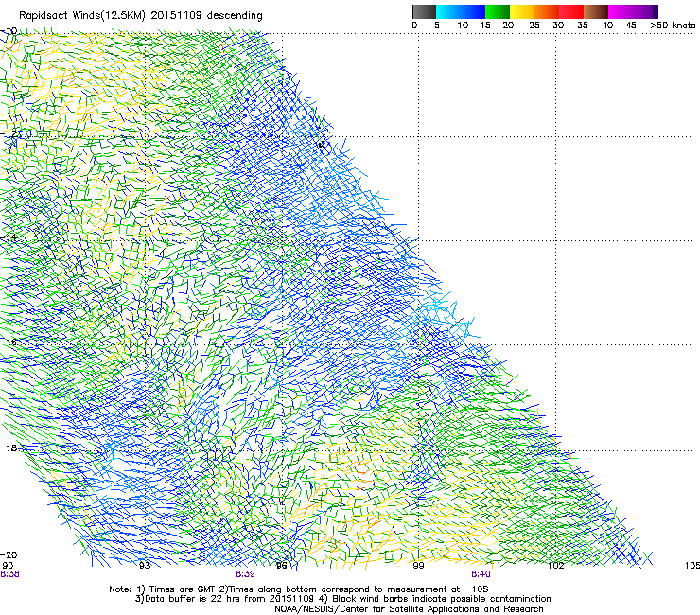This screenshot has width=700, height=615.
Task: Click the '-12' latitude axis label
Action: pos(9,134)
